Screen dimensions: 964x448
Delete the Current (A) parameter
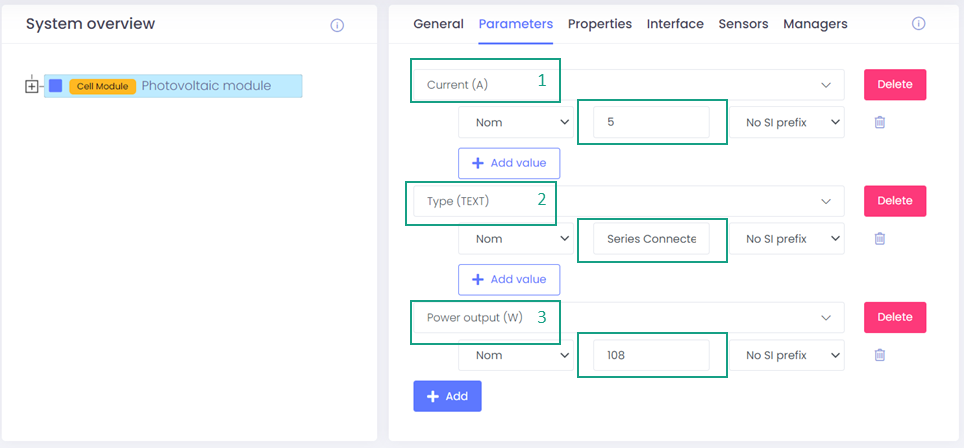(x=895, y=85)
